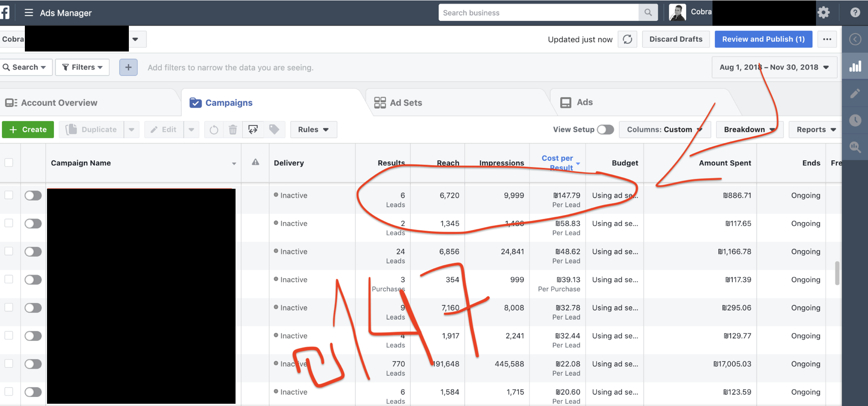The image size is (868, 406).
Task: Toggle the View Setup switch
Action: (x=605, y=130)
